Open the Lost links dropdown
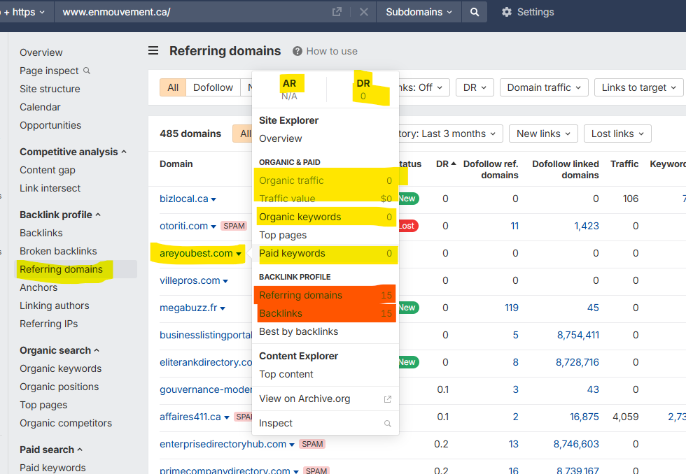This screenshot has width=686, height=474. tap(617, 133)
